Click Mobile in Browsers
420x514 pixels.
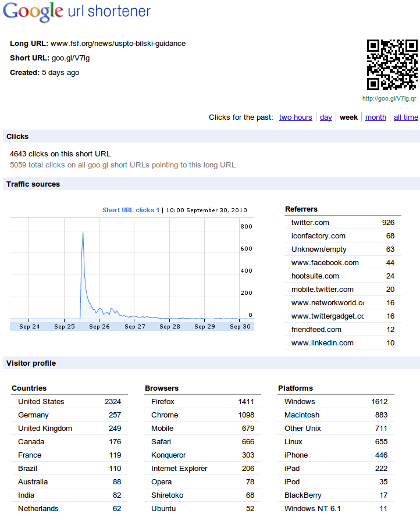[x=202, y=429]
